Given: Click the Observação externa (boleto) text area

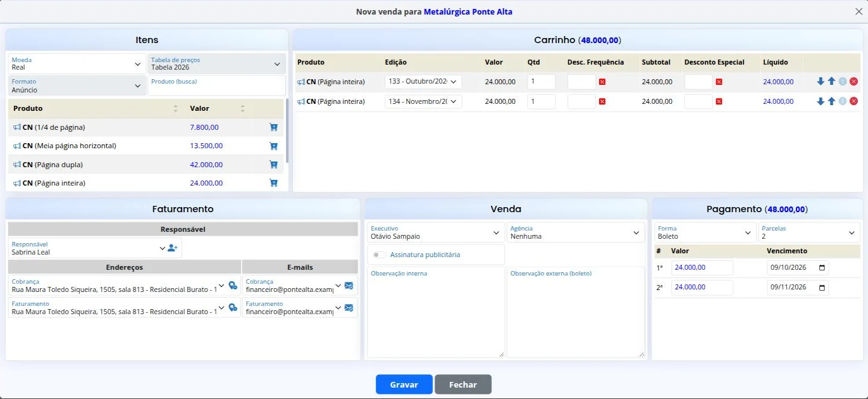Looking at the screenshot, I should tap(576, 312).
